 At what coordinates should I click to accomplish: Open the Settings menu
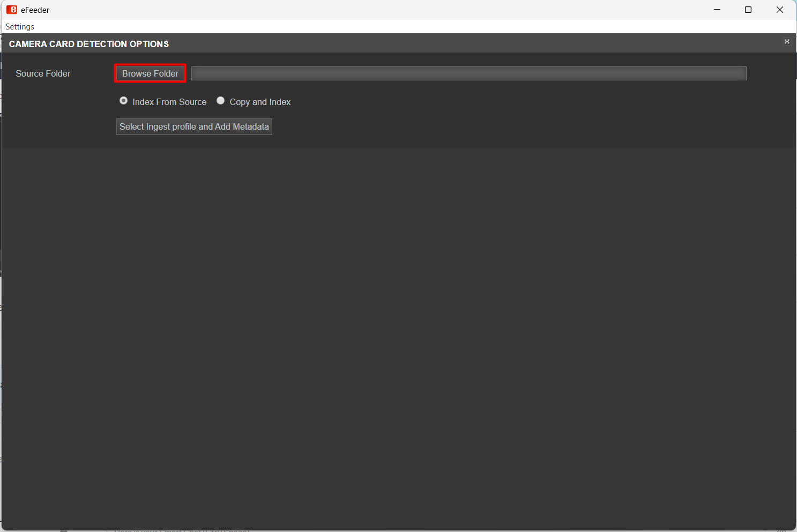point(20,27)
